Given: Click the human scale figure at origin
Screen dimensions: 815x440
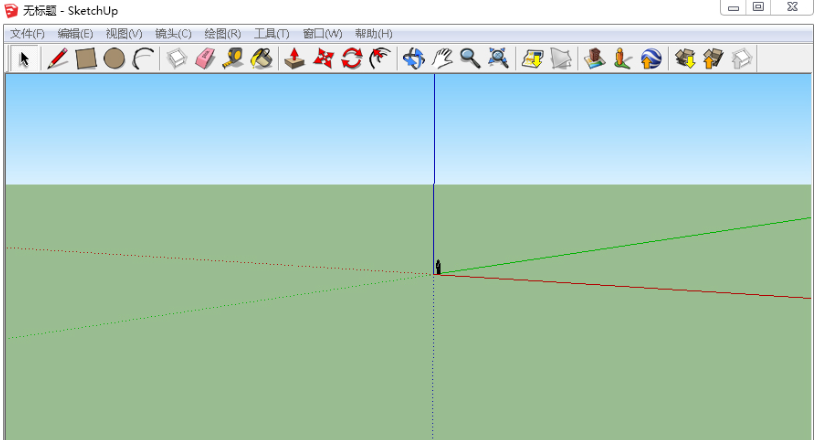Looking at the screenshot, I should (438, 267).
